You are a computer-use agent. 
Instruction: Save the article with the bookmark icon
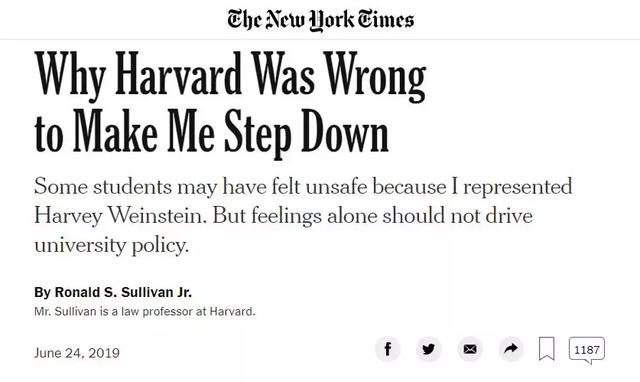point(547,349)
